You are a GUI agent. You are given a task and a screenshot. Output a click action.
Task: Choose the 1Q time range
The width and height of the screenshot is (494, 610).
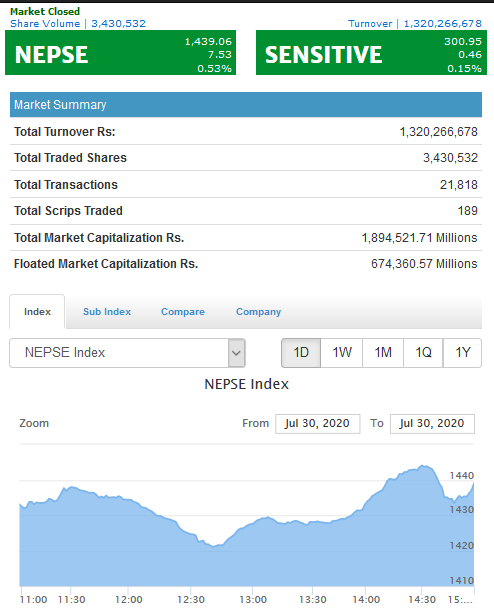tap(423, 353)
